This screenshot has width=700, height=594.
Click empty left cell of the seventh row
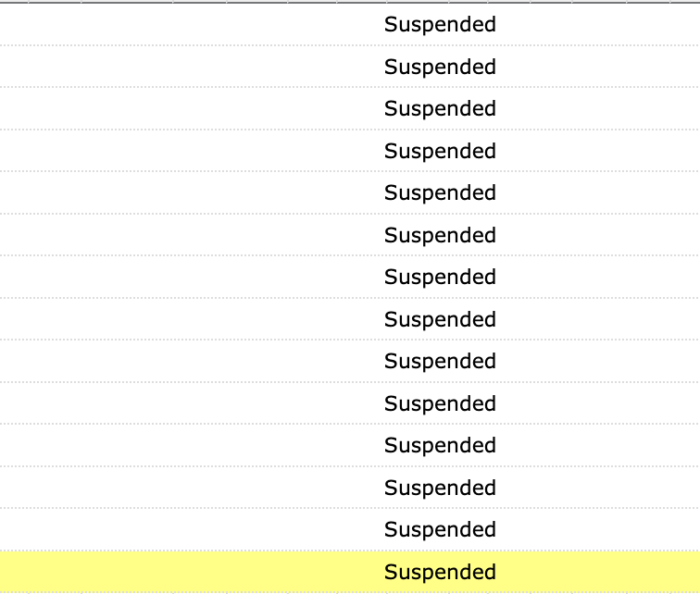pos(139,278)
